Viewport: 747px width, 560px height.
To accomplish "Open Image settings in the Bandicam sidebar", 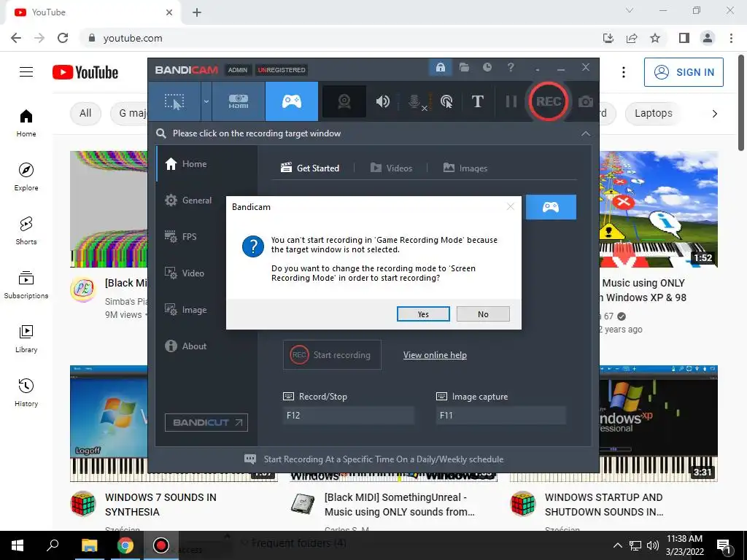I will point(207,310).
